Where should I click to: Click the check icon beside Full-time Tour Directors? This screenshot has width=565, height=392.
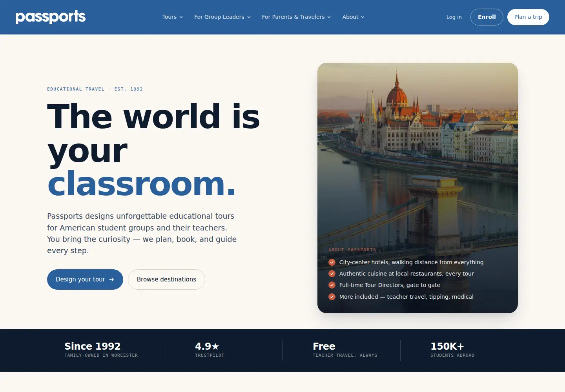pyautogui.click(x=332, y=285)
